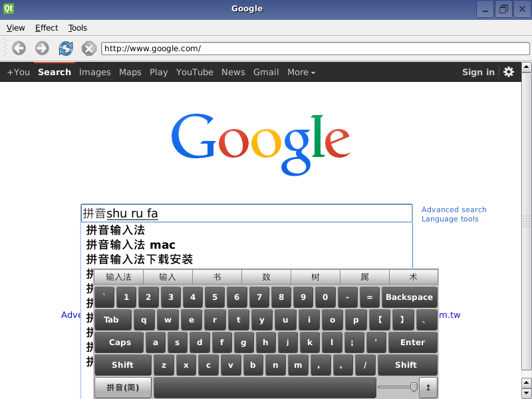Image resolution: width=532 pixels, height=399 pixels.
Task: Tap the m key
Action: [298, 364]
